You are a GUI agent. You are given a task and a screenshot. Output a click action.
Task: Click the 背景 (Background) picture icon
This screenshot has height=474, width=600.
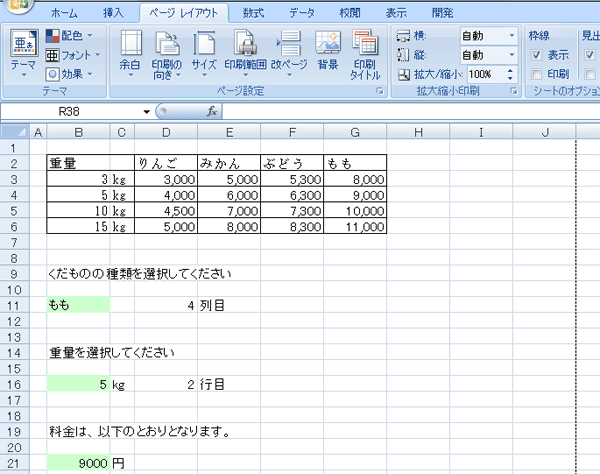[x=327, y=52]
